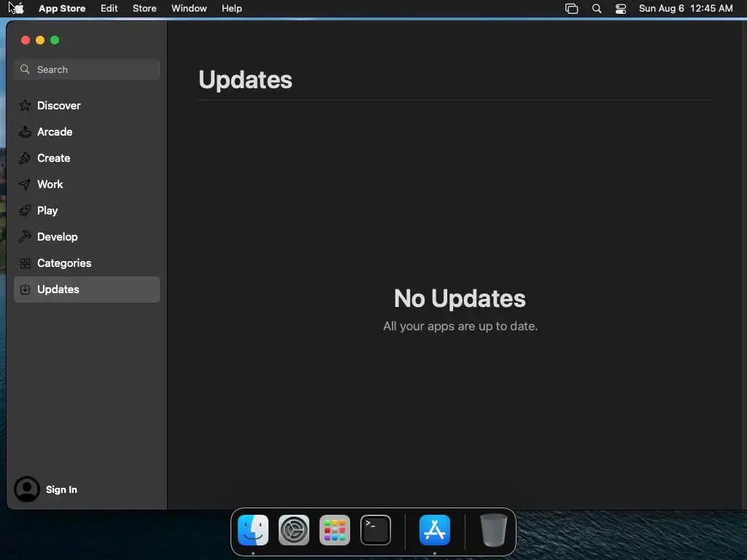Open the Edit menu
The width and height of the screenshot is (747, 560).
pos(109,9)
